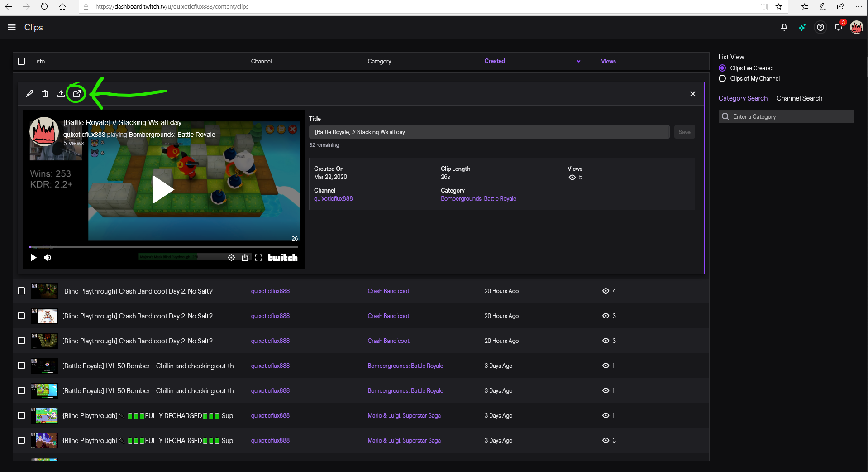Check second LVL 50 Bomber clip

[21, 390]
